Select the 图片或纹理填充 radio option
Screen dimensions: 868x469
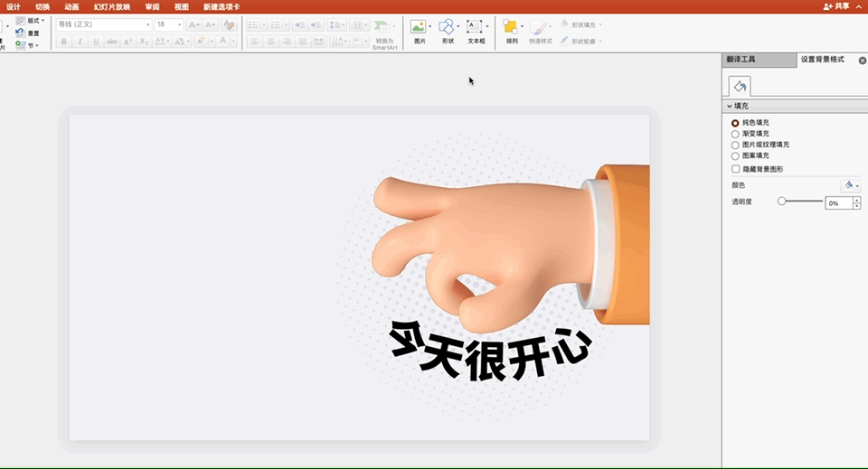point(735,145)
